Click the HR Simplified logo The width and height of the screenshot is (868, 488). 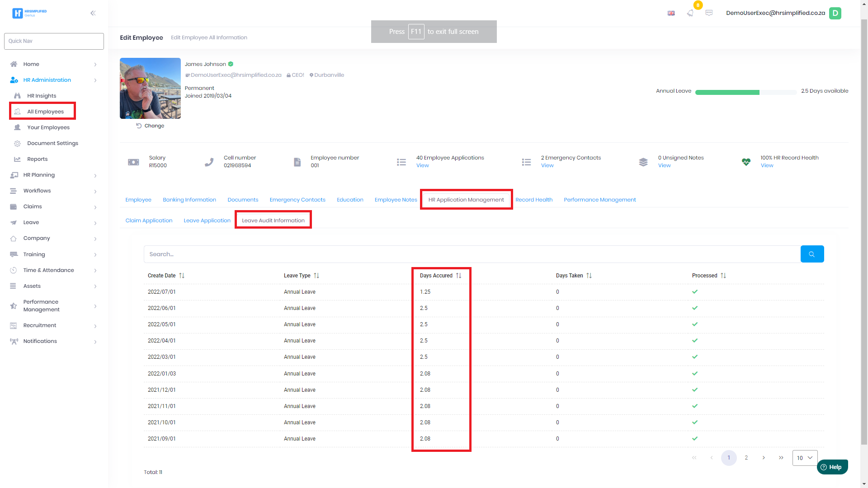(29, 13)
